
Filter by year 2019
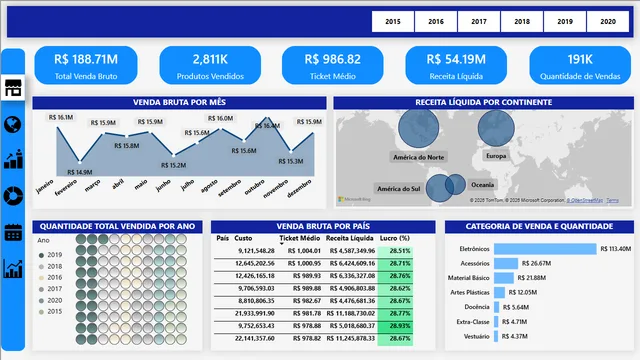pyautogui.click(x=565, y=21)
